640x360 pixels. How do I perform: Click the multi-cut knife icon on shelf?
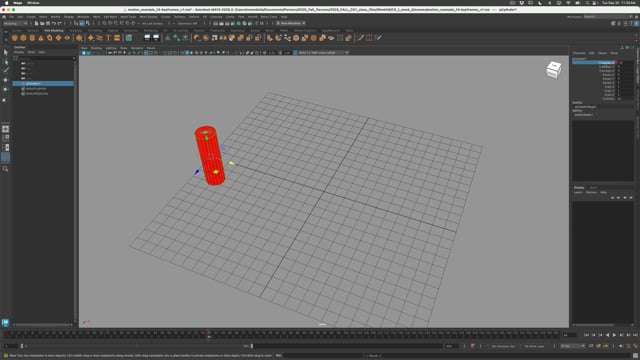coord(361,38)
